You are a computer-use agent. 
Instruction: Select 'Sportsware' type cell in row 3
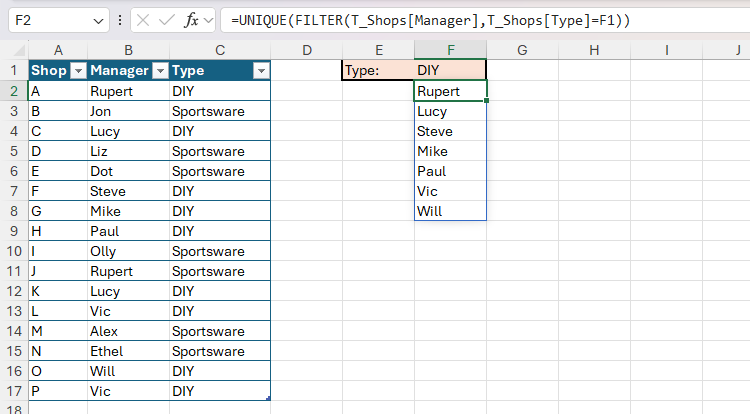pos(220,111)
